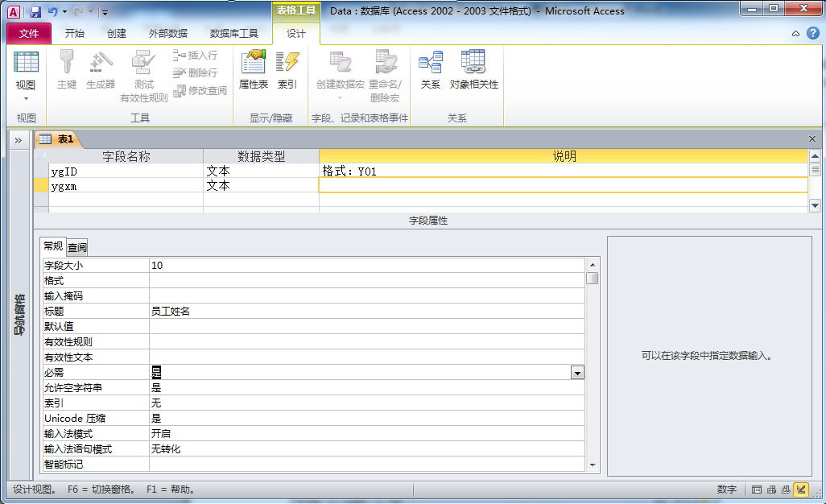826x504 pixels.
Task: Click the Unicode 压缩 property value
Action: coord(366,418)
